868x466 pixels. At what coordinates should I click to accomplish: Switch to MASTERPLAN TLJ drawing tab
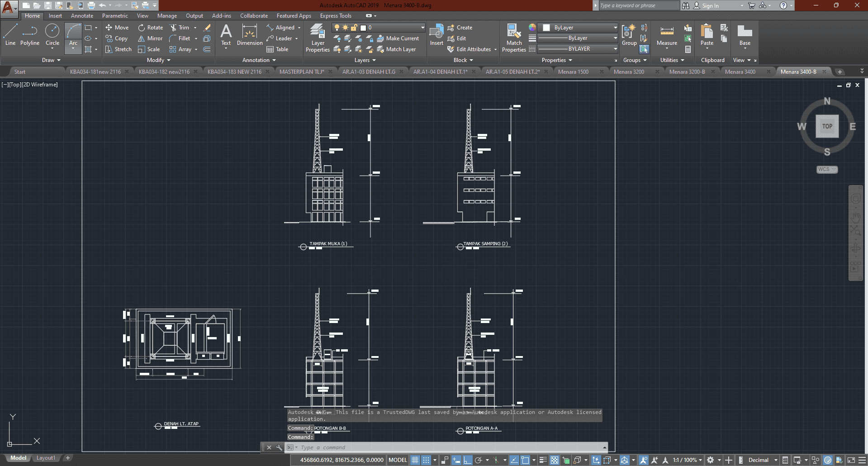tap(301, 72)
